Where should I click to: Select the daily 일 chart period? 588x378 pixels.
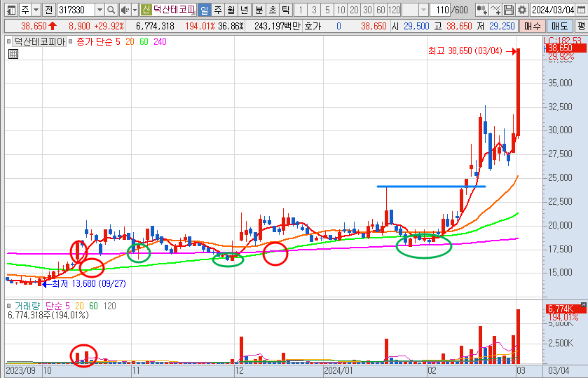(x=204, y=10)
